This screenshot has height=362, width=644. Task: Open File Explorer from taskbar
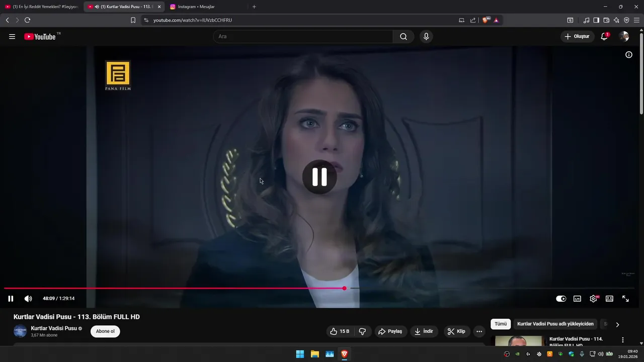tap(314, 354)
